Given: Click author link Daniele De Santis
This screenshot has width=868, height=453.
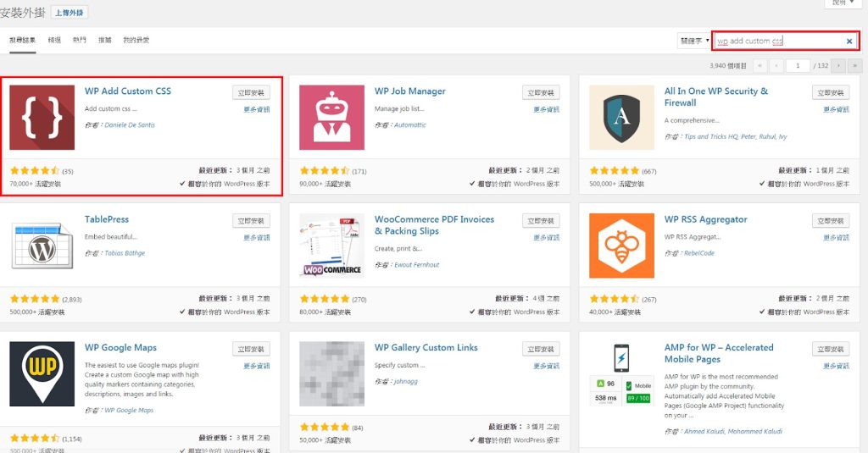Looking at the screenshot, I should [x=130, y=125].
